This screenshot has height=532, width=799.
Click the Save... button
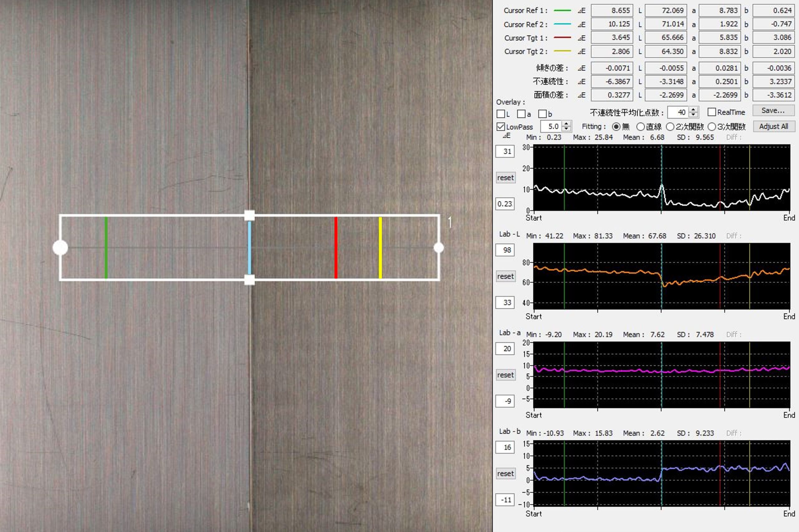click(x=773, y=110)
